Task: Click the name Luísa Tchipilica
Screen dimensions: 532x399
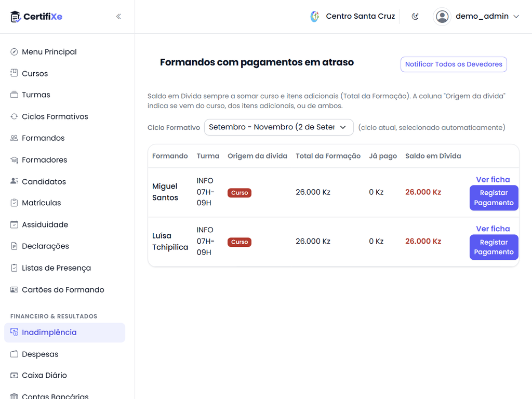Action: pyautogui.click(x=170, y=241)
